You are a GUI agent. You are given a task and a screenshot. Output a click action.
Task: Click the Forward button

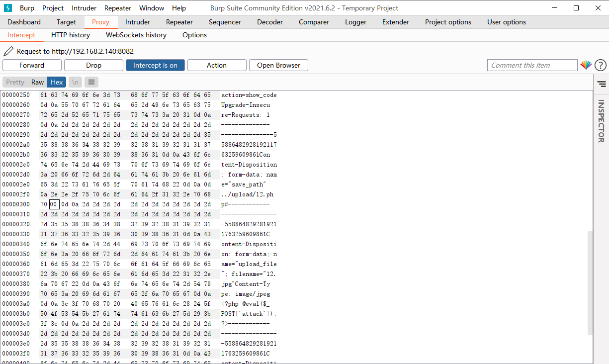click(32, 65)
